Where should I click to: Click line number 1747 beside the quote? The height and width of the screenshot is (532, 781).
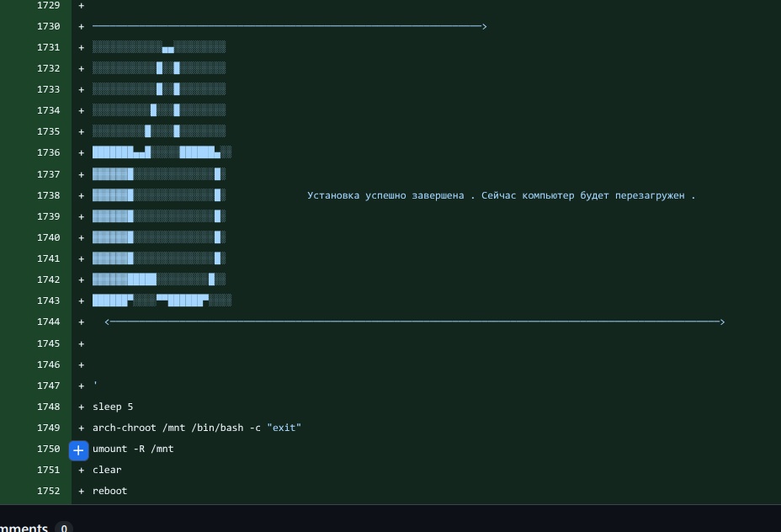point(48,386)
